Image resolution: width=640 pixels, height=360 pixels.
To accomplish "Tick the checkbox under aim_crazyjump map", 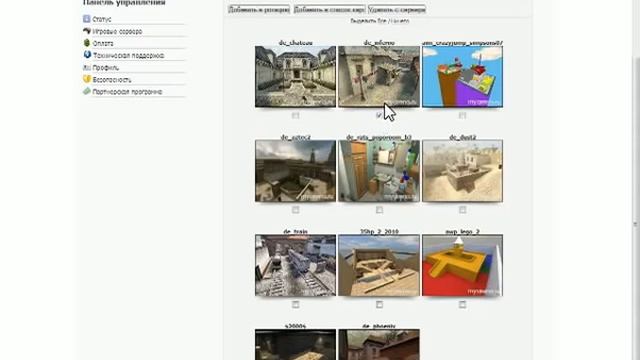I will (x=462, y=116).
